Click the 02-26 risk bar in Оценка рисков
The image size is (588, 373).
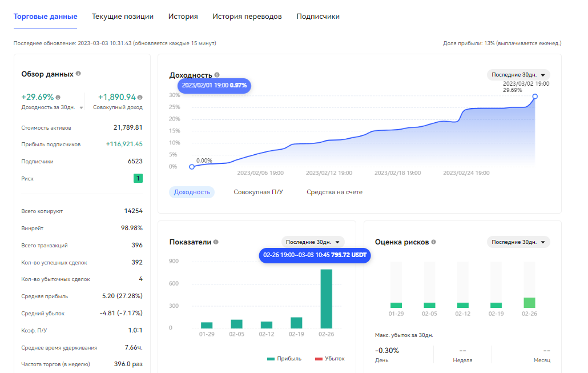(x=529, y=302)
